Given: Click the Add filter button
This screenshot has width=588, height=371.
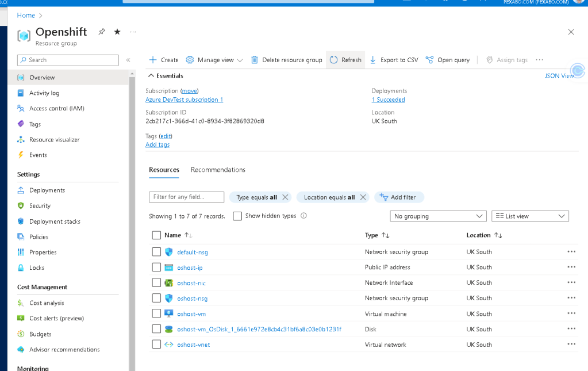Looking at the screenshot, I should (x=399, y=197).
